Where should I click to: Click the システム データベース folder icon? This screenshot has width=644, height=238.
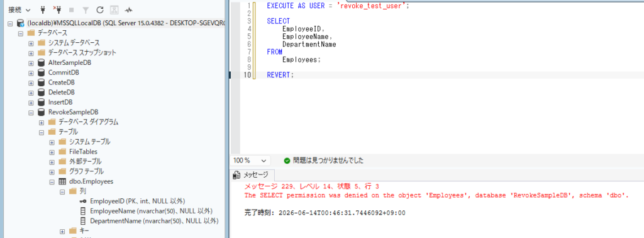(x=41, y=43)
